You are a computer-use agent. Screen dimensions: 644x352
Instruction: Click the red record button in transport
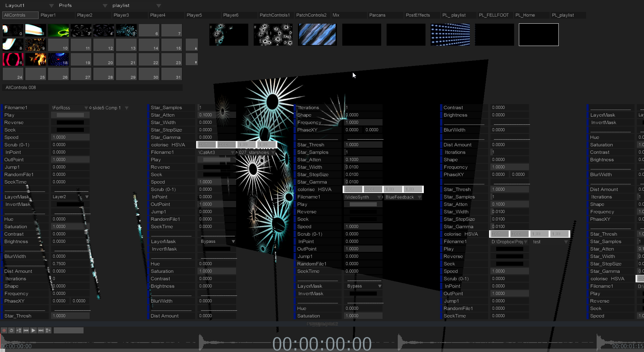[4, 330]
